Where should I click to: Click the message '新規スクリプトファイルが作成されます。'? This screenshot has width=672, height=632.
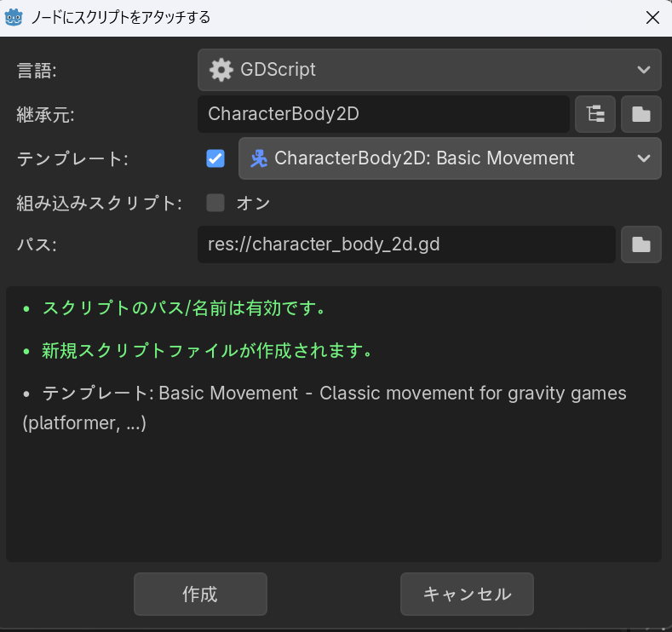[x=207, y=350]
